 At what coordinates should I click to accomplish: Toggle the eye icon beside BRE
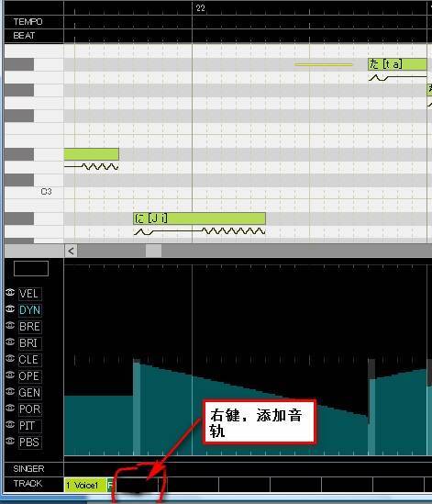[10, 326]
